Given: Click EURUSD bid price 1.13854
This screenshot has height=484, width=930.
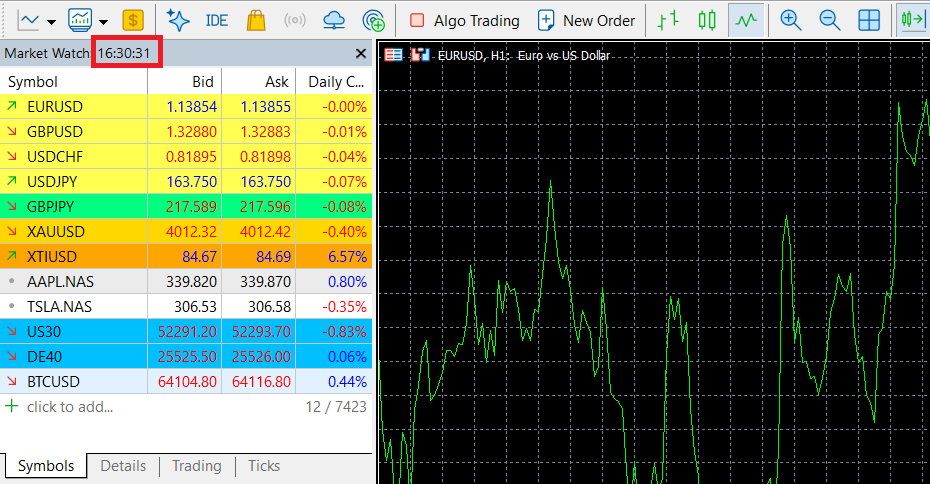Looking at the screenshot, I should (192, 107).
